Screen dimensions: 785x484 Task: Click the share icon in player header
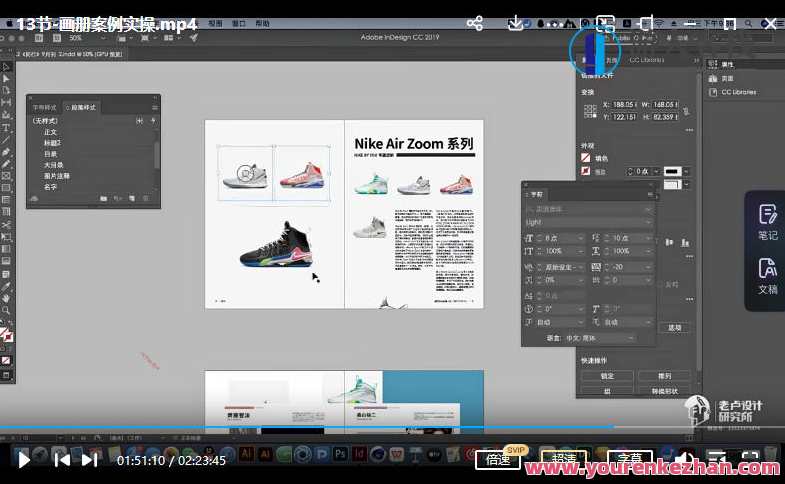(x=475, y=22)
